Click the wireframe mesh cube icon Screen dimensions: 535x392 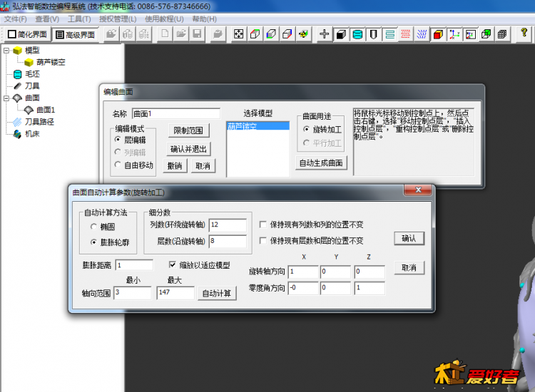point(502,34)
